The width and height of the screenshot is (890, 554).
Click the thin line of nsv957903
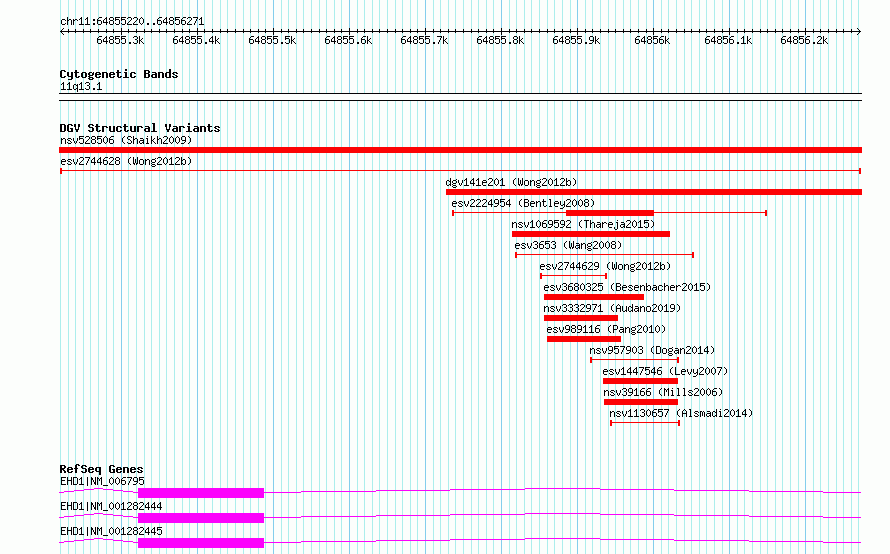click(x=635, y=360)
